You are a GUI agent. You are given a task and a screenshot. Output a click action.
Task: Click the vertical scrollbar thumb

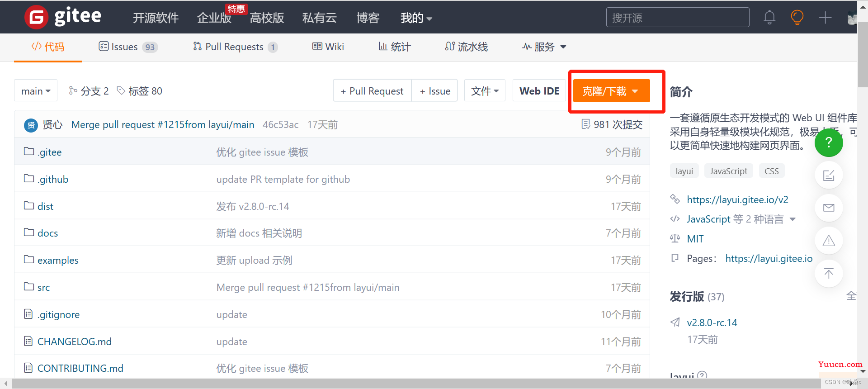[x=863, y=54]
